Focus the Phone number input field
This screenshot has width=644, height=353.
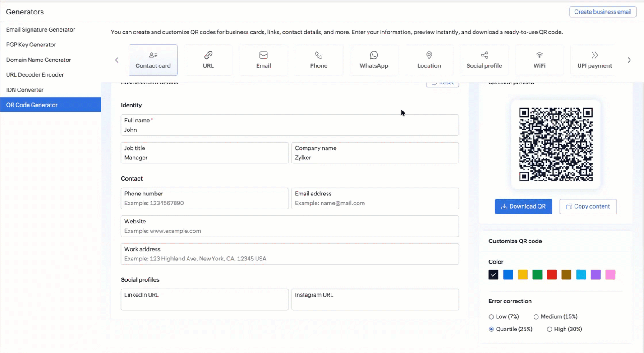tap(205, 199)
